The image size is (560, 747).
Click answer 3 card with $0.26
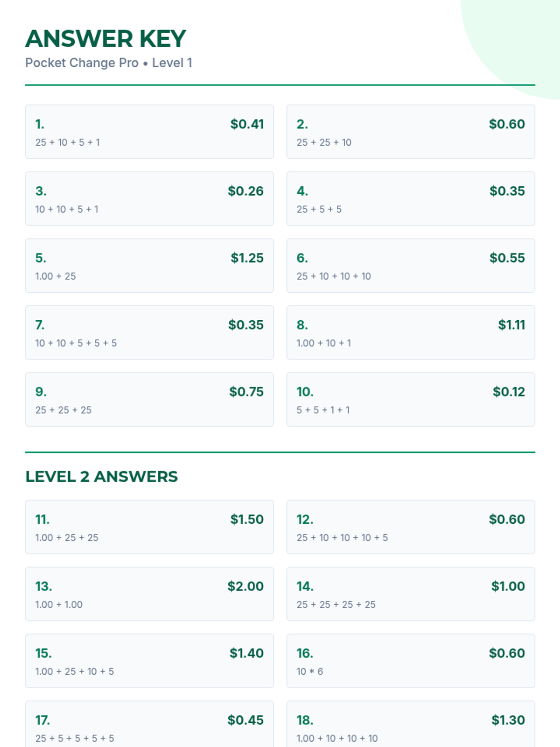tap(149, 198)
